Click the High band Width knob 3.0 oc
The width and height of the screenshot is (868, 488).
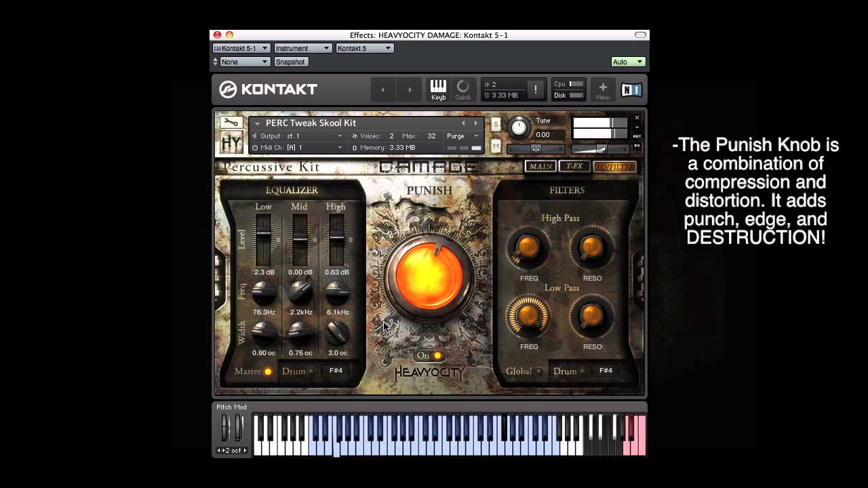[x=336, y=332]
